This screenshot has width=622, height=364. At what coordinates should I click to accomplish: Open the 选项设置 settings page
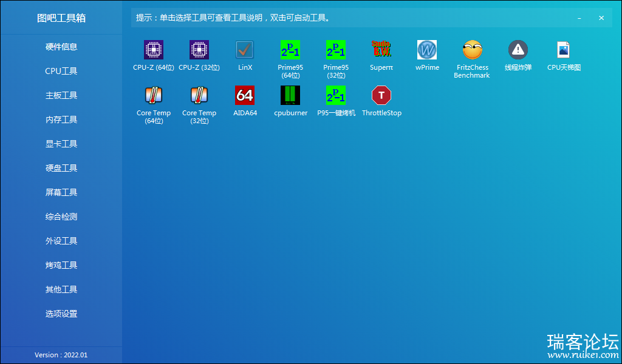(x=61, y=314)
